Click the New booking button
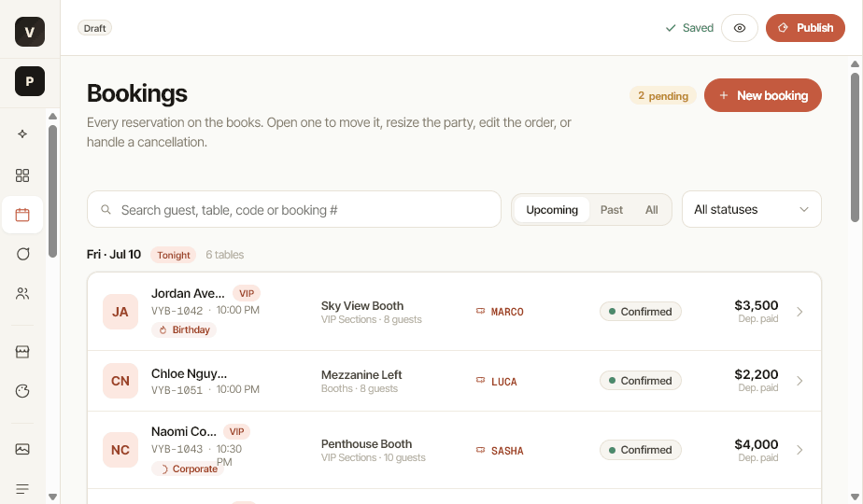 (763, 95)
